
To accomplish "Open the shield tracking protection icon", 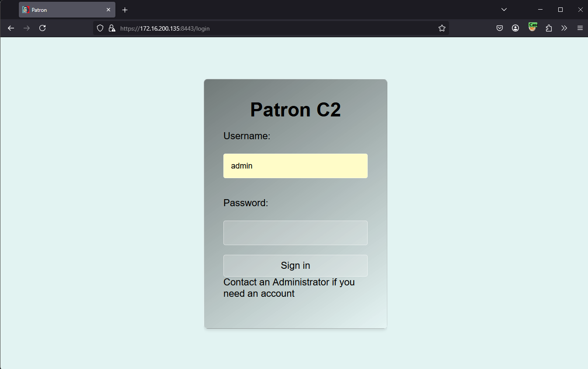I will tap(100, 28).
